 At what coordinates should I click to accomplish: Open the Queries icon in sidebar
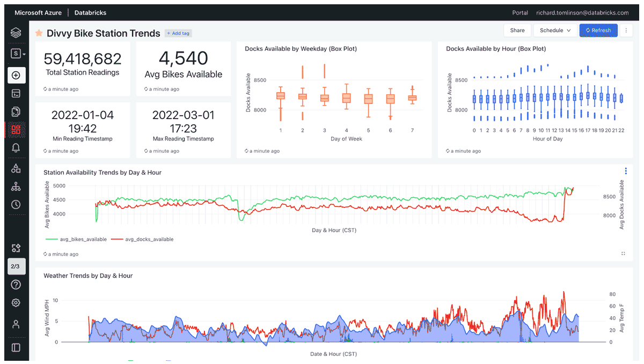pos(16,112)
